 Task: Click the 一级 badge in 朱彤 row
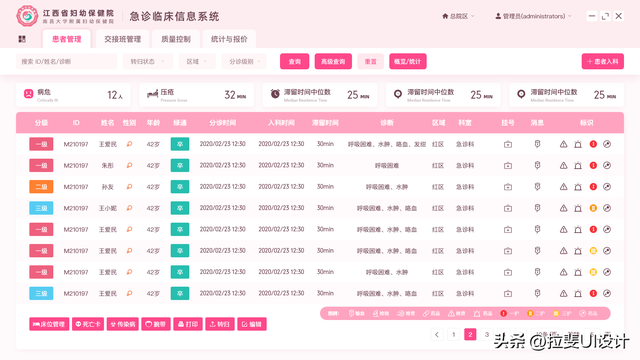(41, 165)
